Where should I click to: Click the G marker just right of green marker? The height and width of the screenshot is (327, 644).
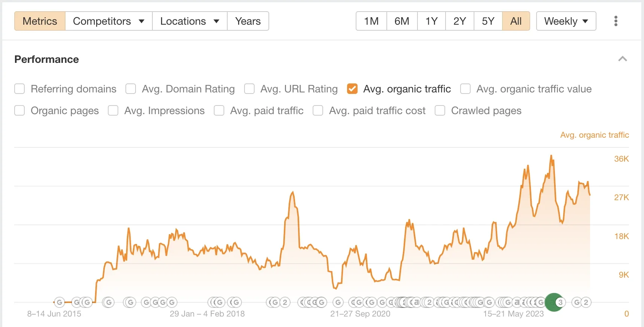[577, 302]
